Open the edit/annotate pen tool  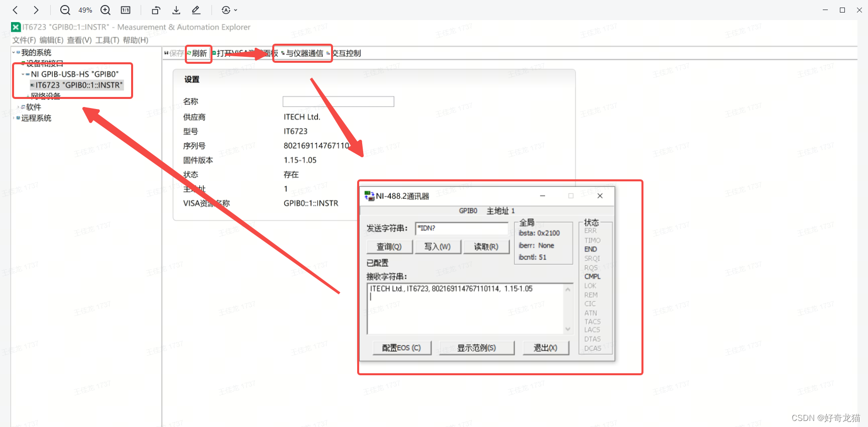[x=196, y=10]
